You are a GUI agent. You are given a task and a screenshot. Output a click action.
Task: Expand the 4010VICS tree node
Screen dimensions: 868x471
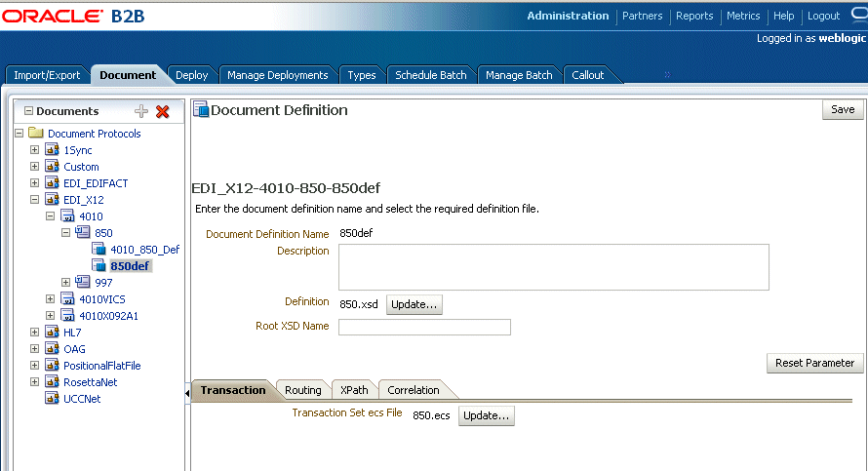(50, 299)
